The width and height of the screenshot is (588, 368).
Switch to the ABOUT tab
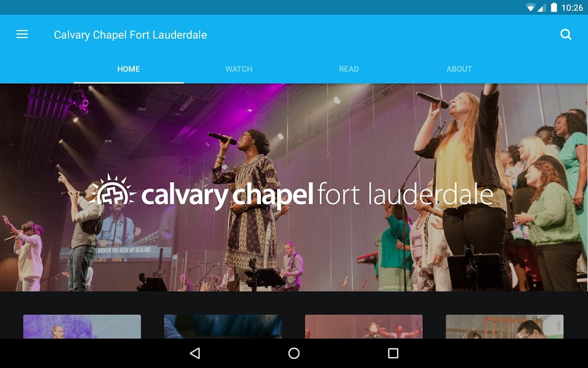click(x=459, y=69)
